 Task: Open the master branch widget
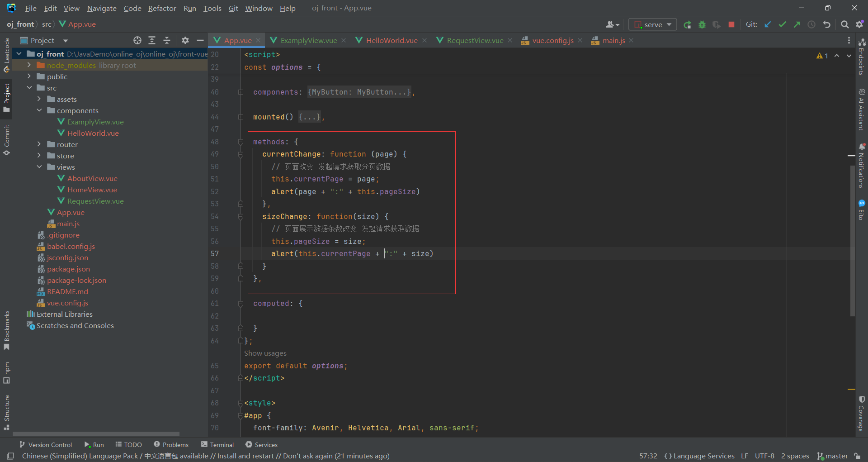tap(832, 456)
